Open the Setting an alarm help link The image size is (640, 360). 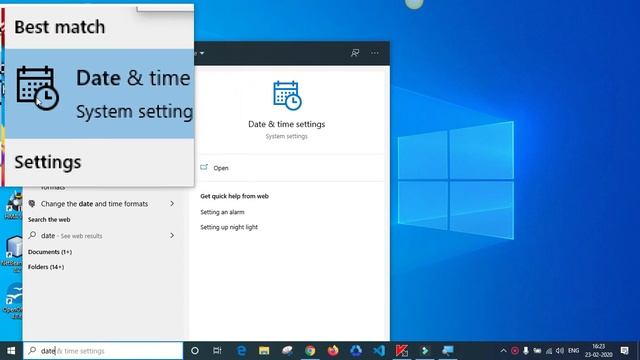222,212
